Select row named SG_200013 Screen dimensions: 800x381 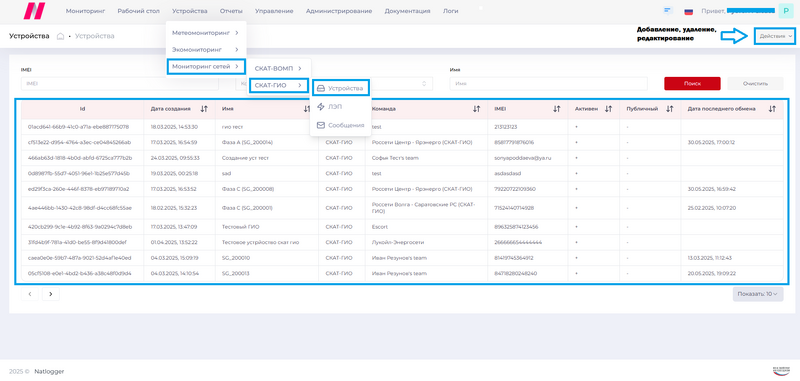click(x=402, y=273)
